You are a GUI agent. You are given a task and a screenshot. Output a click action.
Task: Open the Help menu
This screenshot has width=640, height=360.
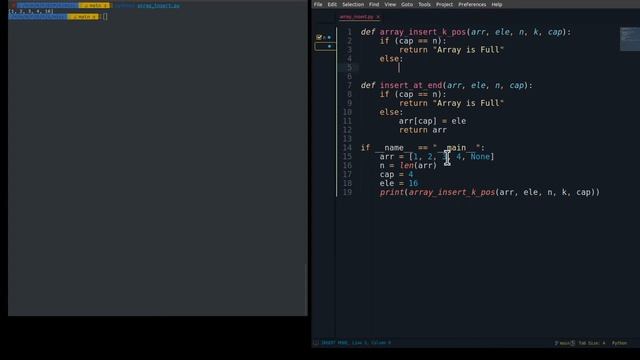pos(497,4)
